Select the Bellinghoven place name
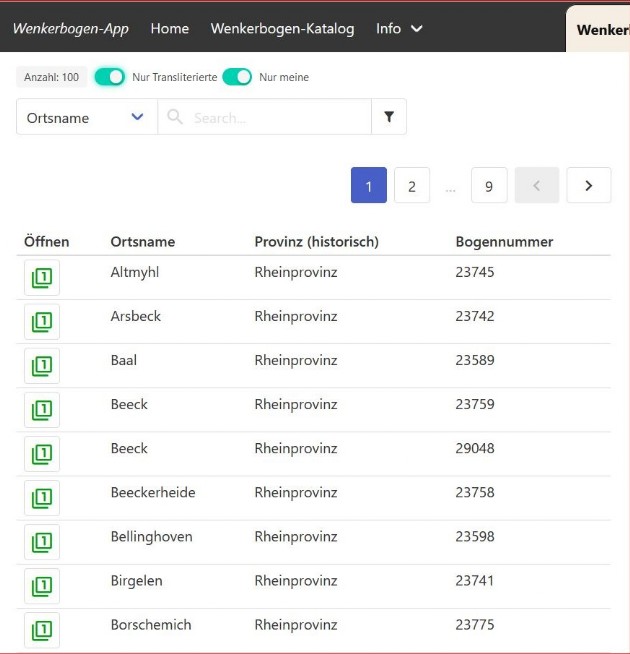The image size is (630, 654). point(151,537)
